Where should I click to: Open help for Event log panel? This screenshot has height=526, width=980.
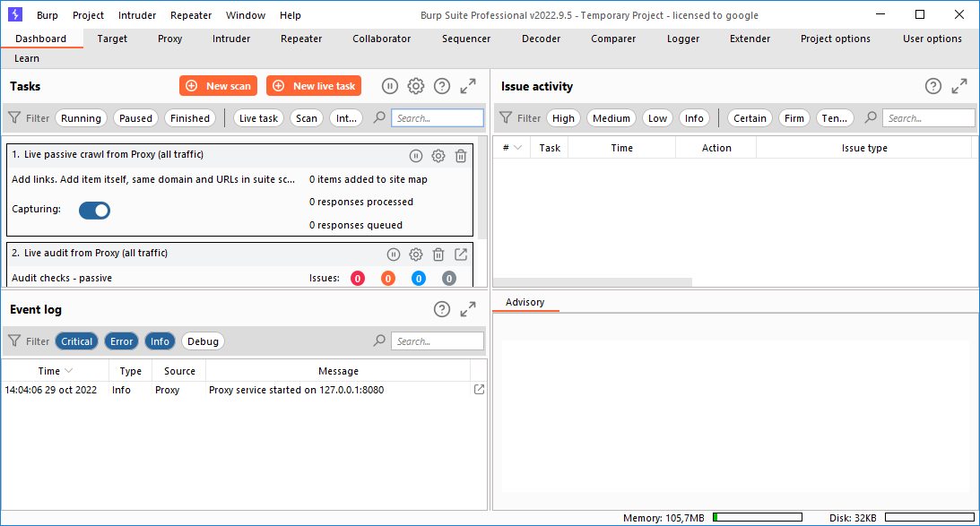[x=442, y=309]
